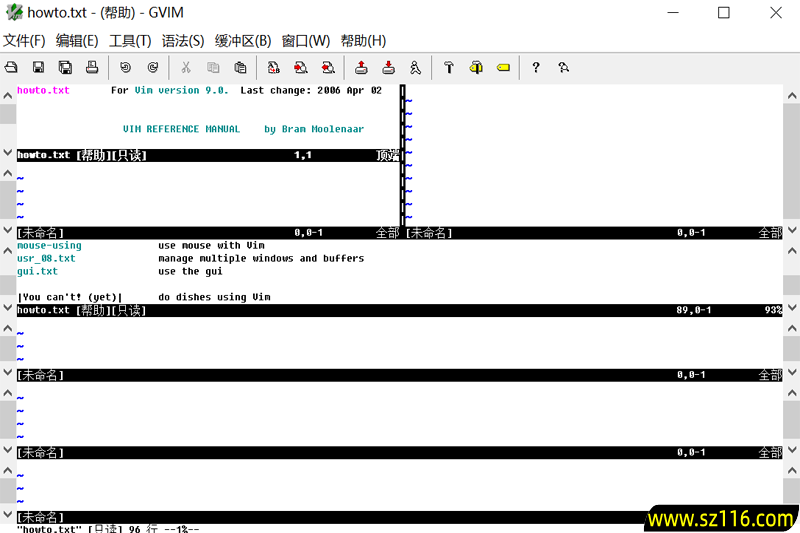The width and height of the screenshot is (800, 533).
Task: Open the 文件(F) menu
Action: click(x=24, y=41)
